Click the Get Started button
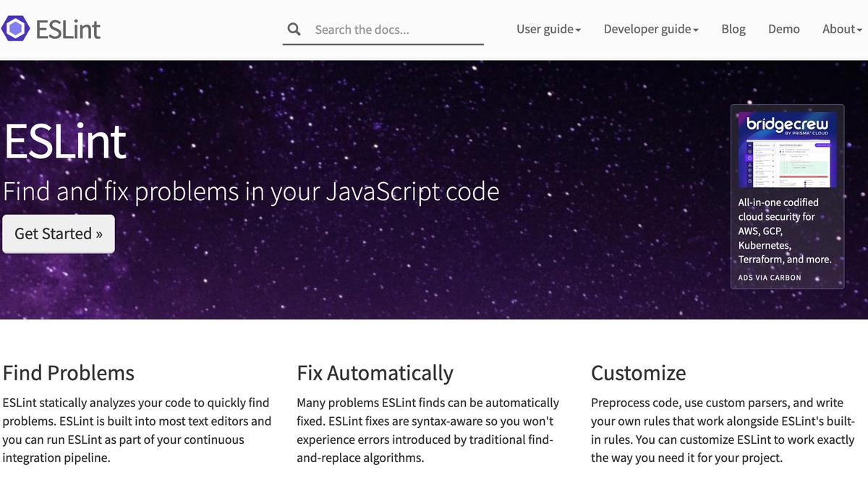Screen dimensions: 868x488 [x=58, y=234]
